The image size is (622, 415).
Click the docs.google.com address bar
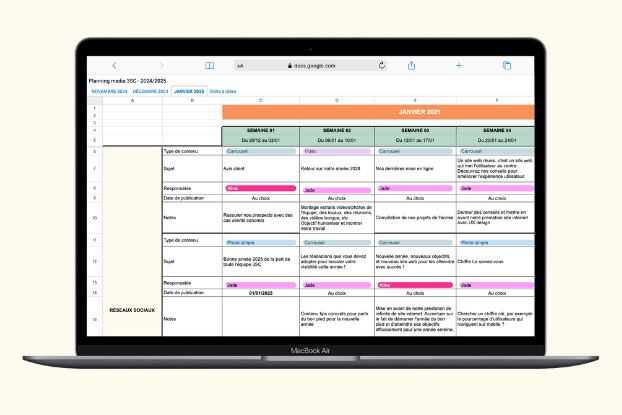pos(310,65)
